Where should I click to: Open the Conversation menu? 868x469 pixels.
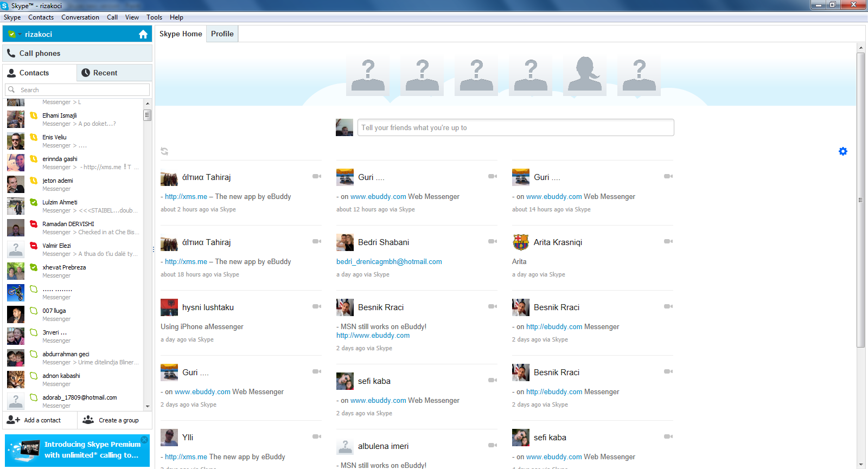[x=80, y=17]
